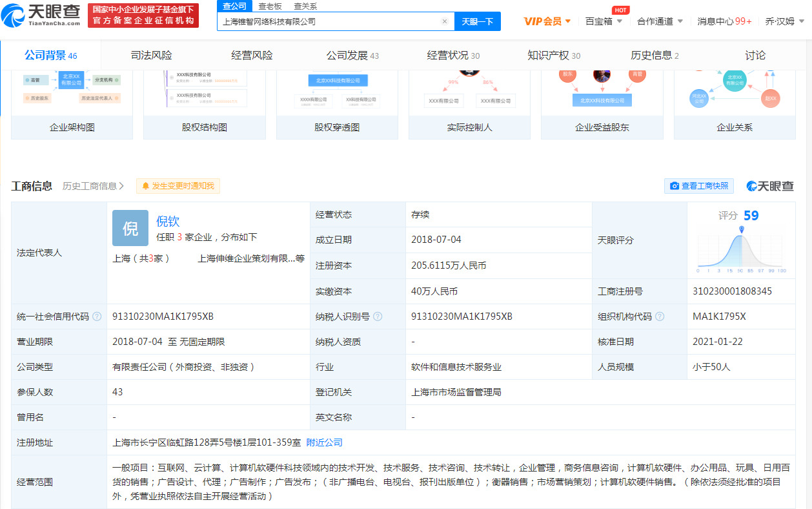Click the camera icon in 查看工商快照
The image size is (812, 509).
(x=675, y=186)
